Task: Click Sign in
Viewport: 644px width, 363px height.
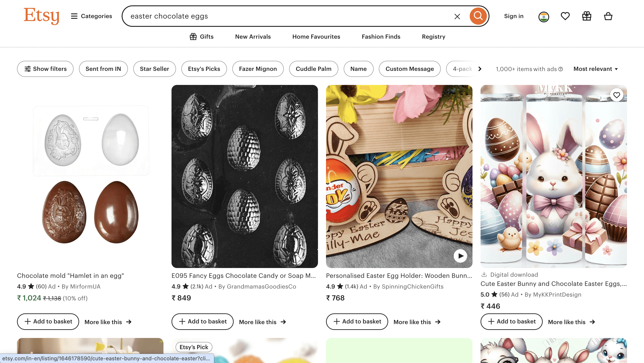Action: 514,16
